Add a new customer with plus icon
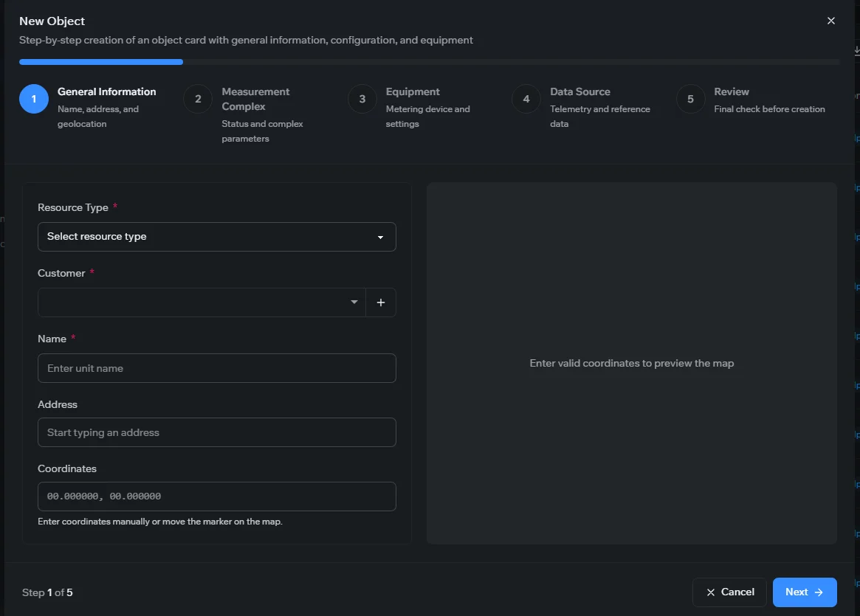This screenshot has width=860, height=616. (x=381, y=302)
